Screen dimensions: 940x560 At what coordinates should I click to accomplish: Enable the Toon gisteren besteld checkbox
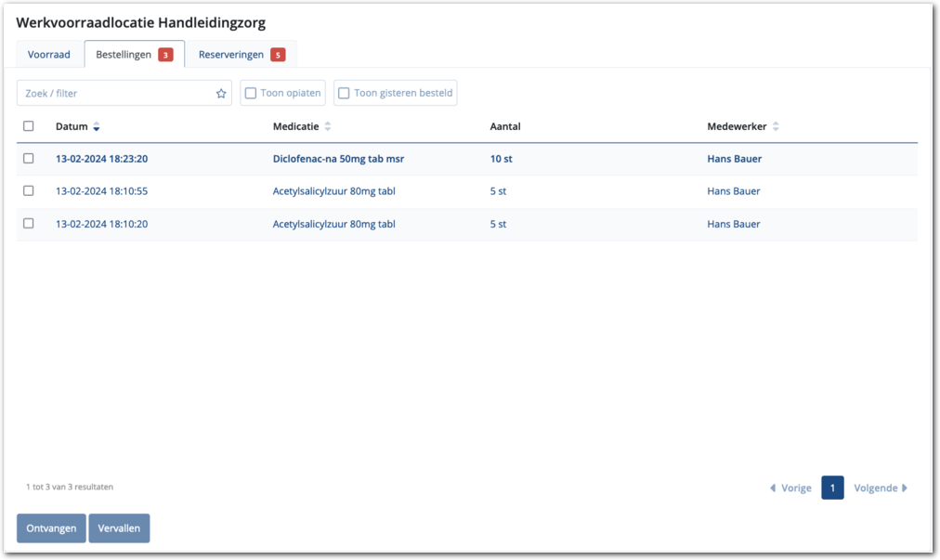(344, 94)
